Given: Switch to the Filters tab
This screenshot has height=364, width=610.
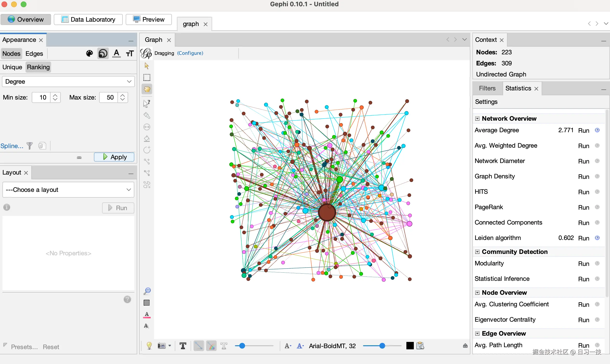Looking at the screenshot, I should [x=487, y=88].
